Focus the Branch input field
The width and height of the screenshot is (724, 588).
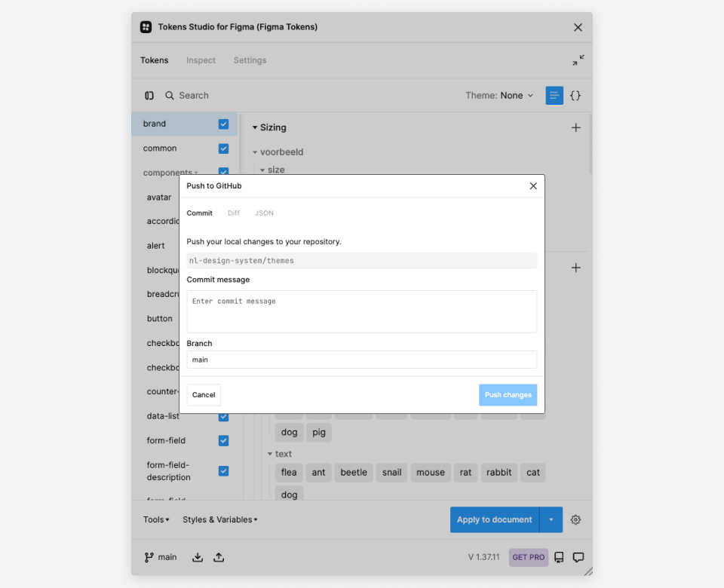361,360
